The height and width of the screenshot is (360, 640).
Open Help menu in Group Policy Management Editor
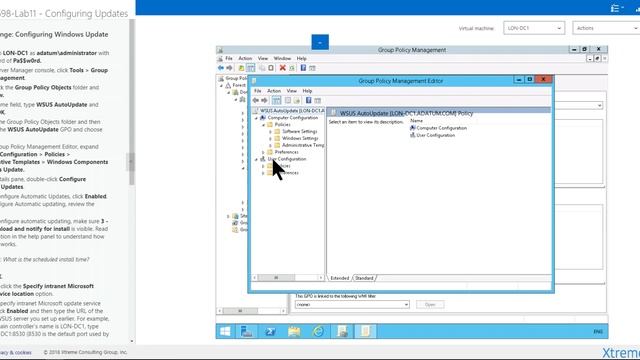(307, 91)
